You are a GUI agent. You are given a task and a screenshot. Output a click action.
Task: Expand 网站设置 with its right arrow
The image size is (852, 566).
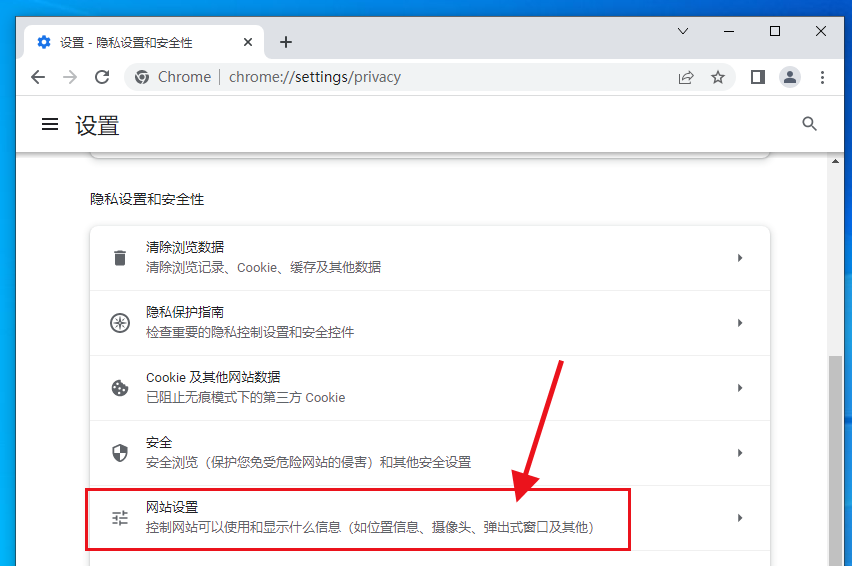coord(740,518)
